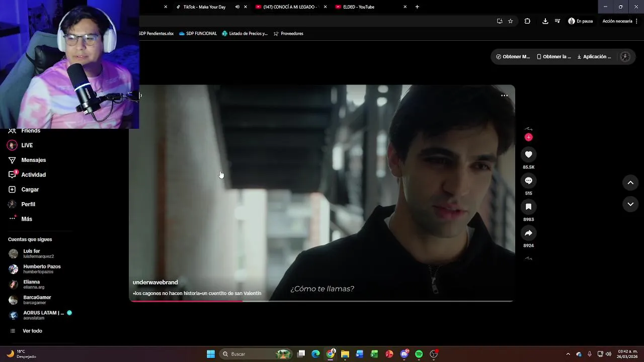The image size is (644, 362).
Task: Click the Obtener la ... button
Action: point(553,57)
